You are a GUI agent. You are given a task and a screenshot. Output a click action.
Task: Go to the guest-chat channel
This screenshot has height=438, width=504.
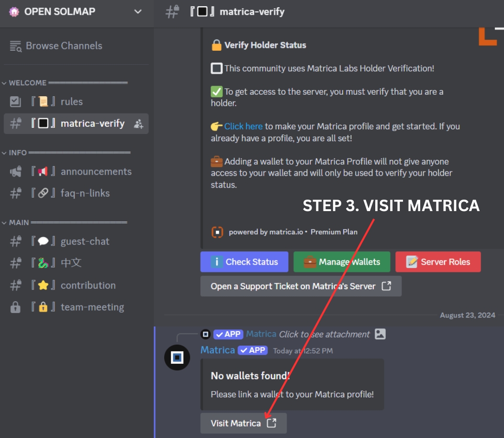[x=85, y=241]
